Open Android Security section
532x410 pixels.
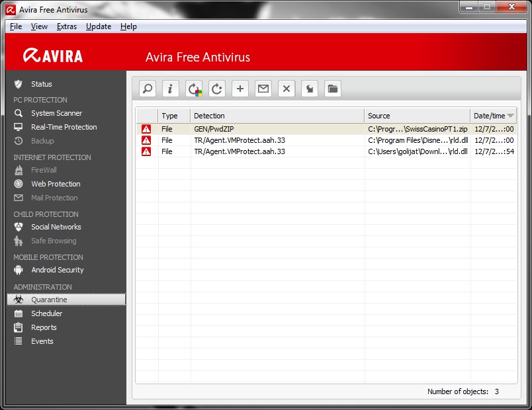tap(58, 270)
